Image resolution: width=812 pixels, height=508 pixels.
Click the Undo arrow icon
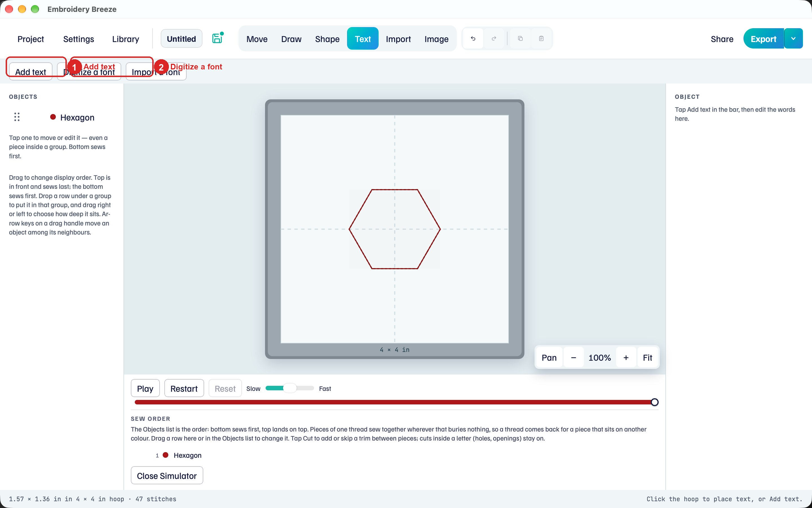click(473, 39)
